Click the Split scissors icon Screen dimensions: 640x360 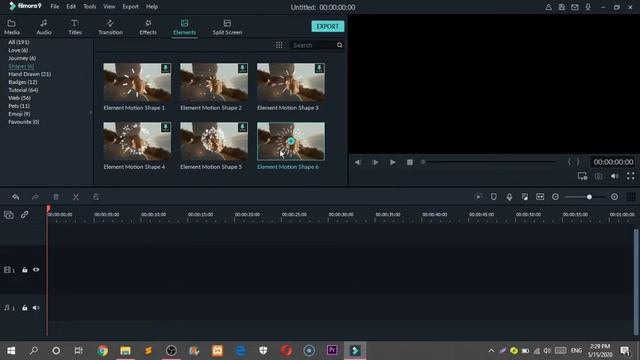tap(76, 197)
